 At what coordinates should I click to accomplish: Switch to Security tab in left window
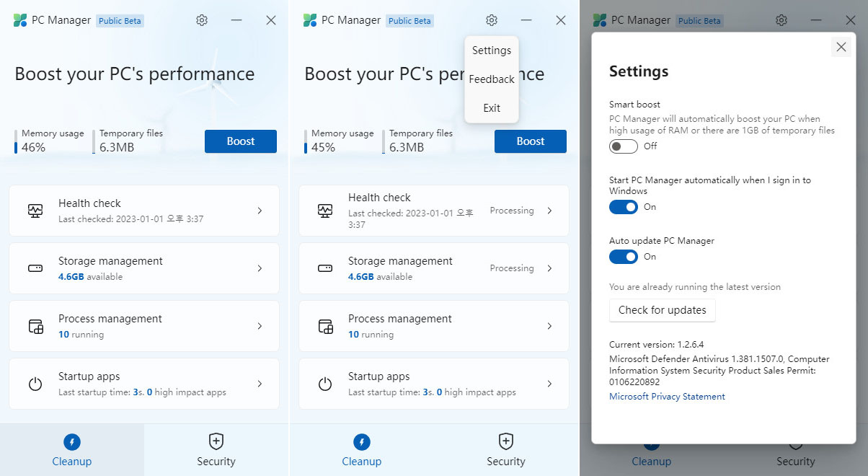pyautogui.click(x=216, y=449)
